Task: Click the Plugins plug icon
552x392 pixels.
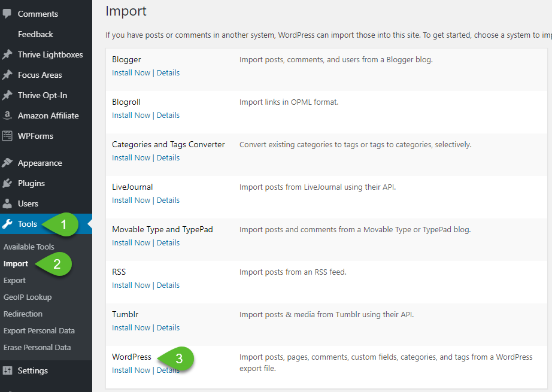Action: point(7,183)
